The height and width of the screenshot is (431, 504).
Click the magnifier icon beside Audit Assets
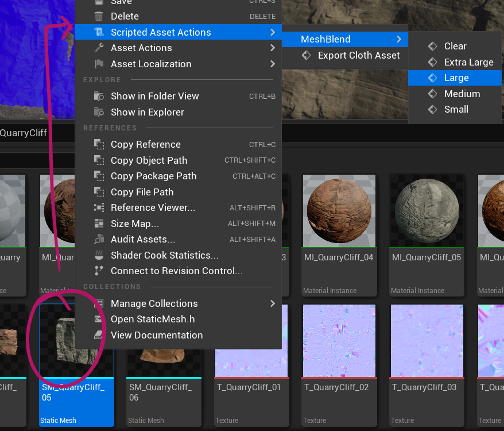(99, 239)
